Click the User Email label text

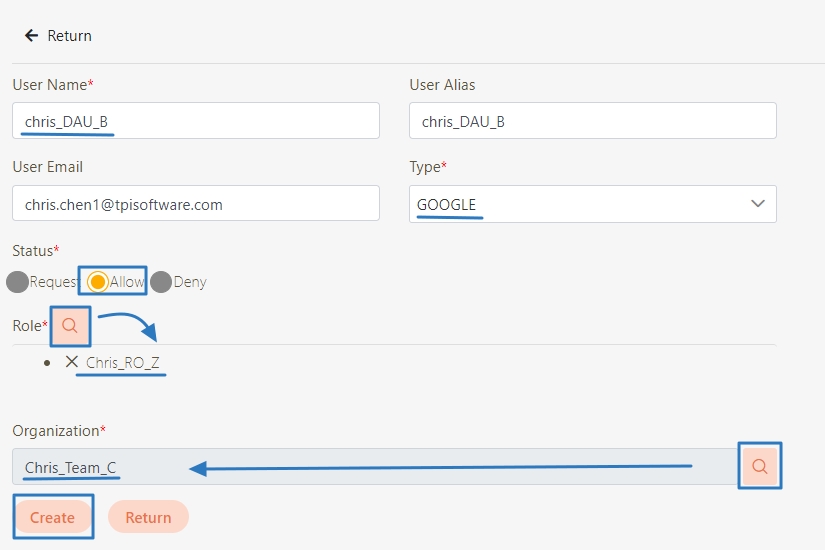[x=47, y=167]
